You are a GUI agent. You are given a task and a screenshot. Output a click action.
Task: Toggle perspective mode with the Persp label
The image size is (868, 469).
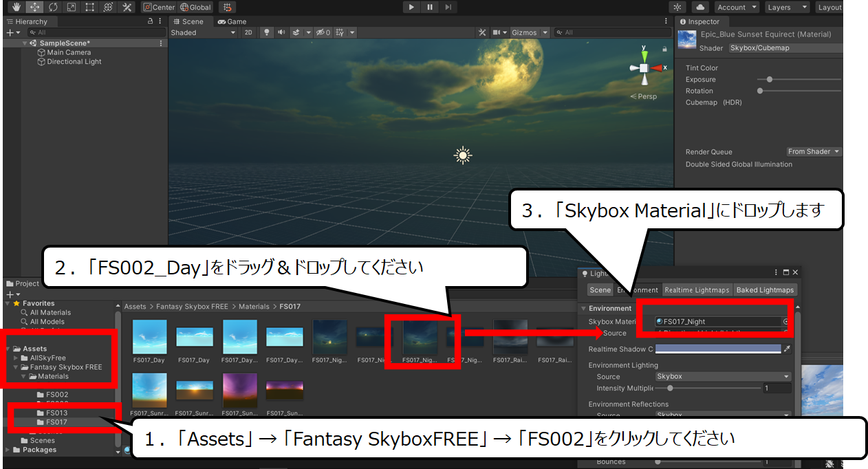click(644, 96)
